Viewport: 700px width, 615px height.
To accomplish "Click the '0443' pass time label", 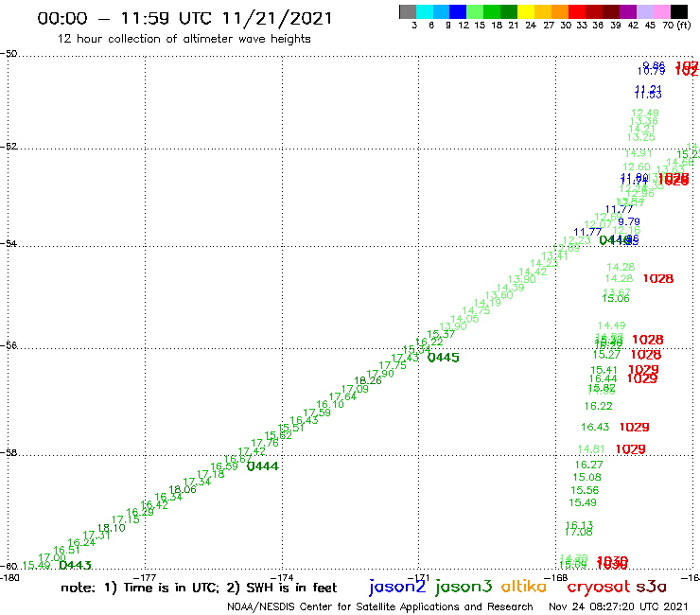I will click(x=75, y=566).
